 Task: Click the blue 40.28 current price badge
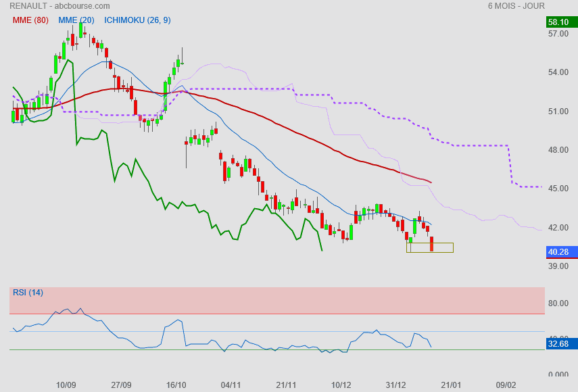[x=562, y=252]
